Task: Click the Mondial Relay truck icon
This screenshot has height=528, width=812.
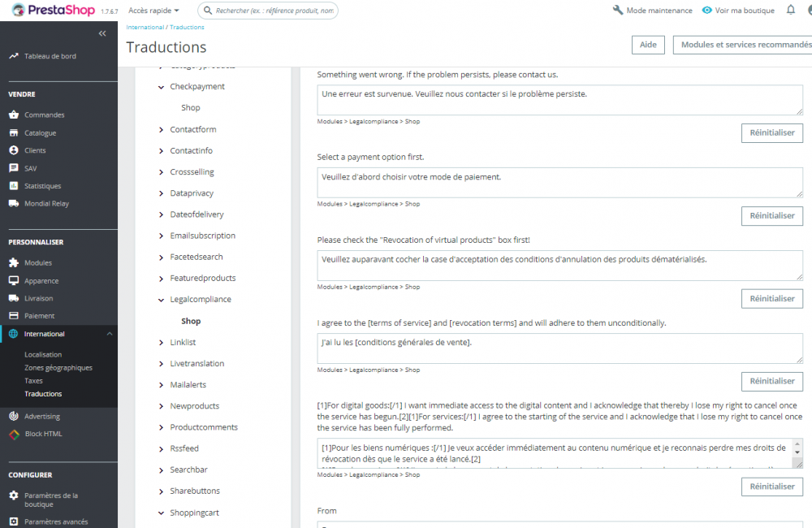Action: pos(14,204)
